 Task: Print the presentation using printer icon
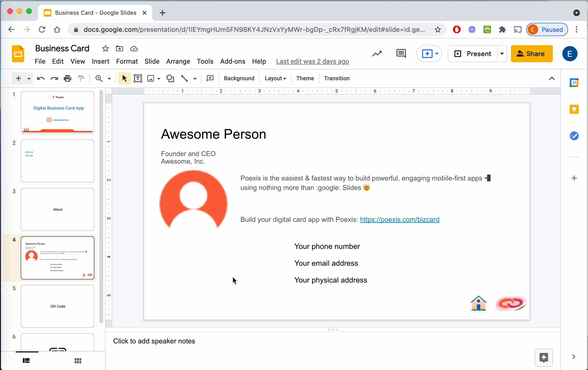[67, 78]
